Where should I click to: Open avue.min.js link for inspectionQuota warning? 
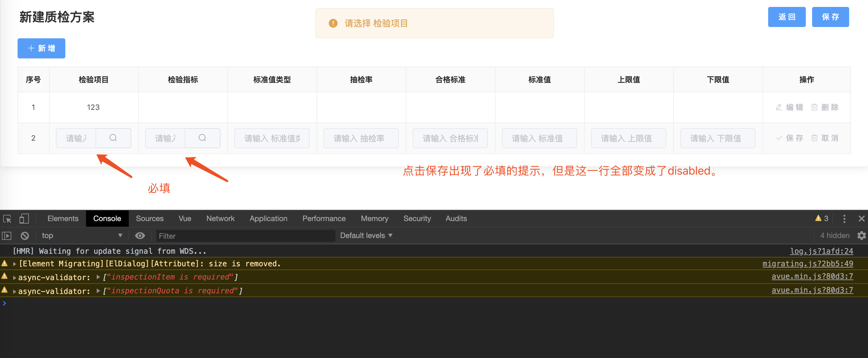click(812, 290)
